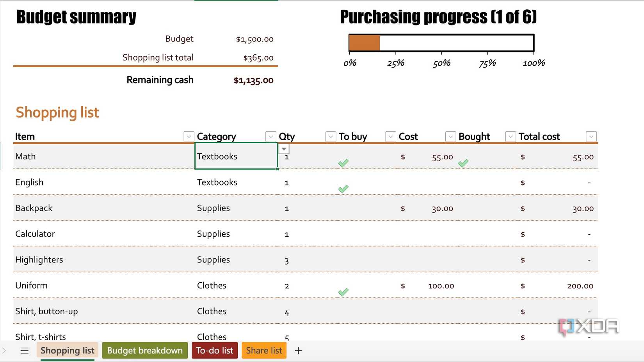Toggle the To buy checkmark for Math
The width and height of the screenshot is (644, 362).
(x=343, y=163)
